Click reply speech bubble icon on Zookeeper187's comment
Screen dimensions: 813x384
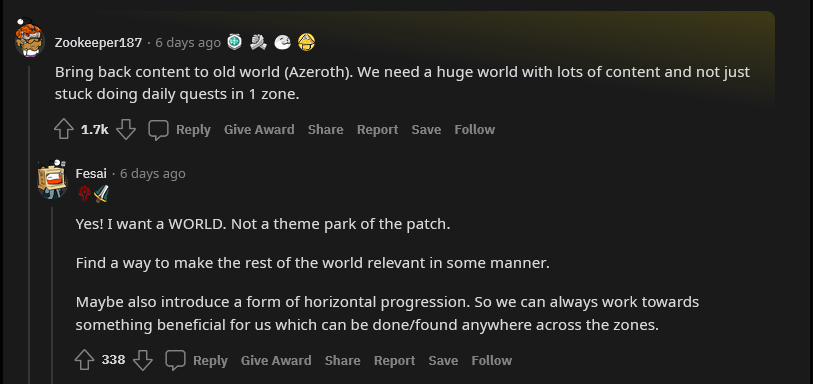(158, 130)
